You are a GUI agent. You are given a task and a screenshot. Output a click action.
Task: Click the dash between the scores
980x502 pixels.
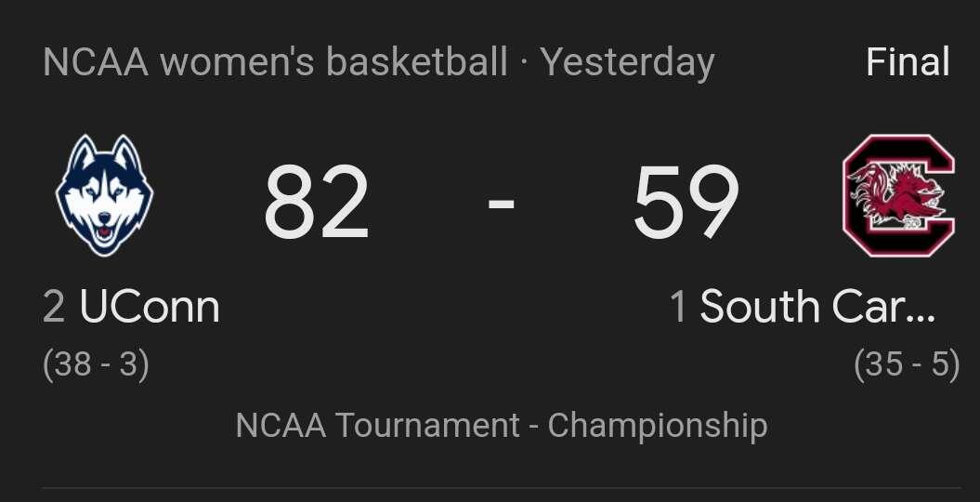click(502, 204)
